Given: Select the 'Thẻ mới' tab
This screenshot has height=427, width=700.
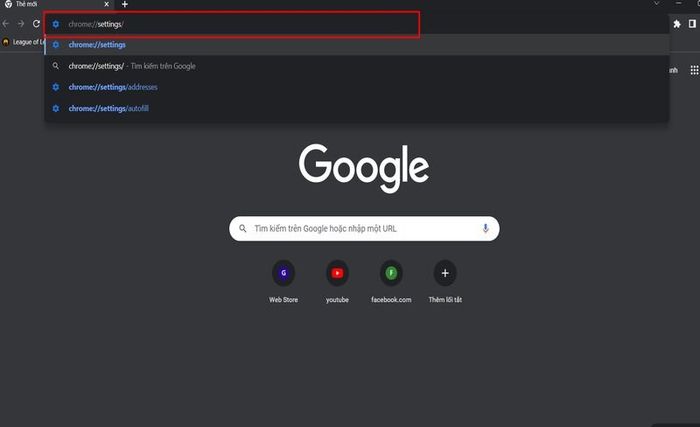Looking at the screenshot, I should 57,4.
